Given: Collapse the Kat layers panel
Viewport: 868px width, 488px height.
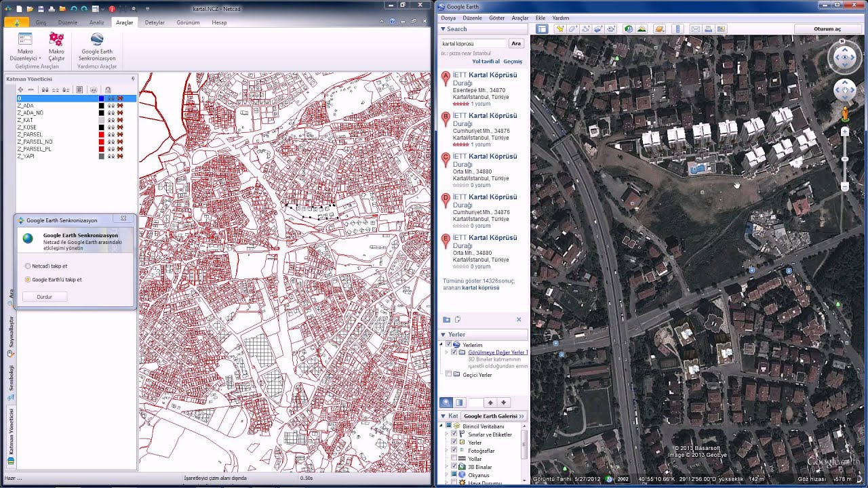Looking at the screenshot, I should point(443,415).
